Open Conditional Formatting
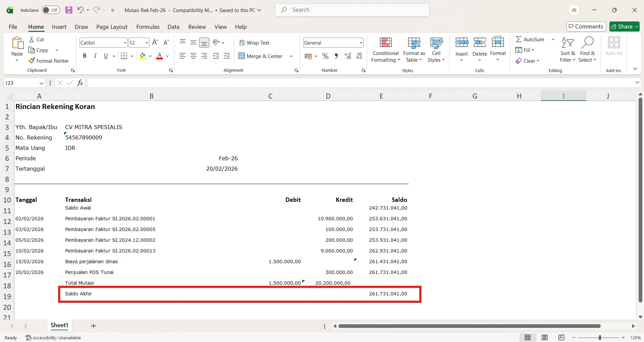The height and width of the screenshot is (342, 644). [385, 50]
